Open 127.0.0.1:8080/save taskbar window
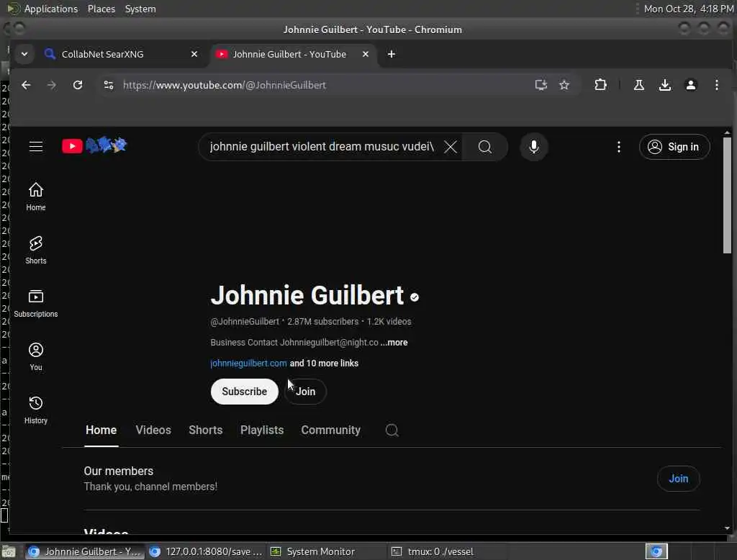 [207, 551]
